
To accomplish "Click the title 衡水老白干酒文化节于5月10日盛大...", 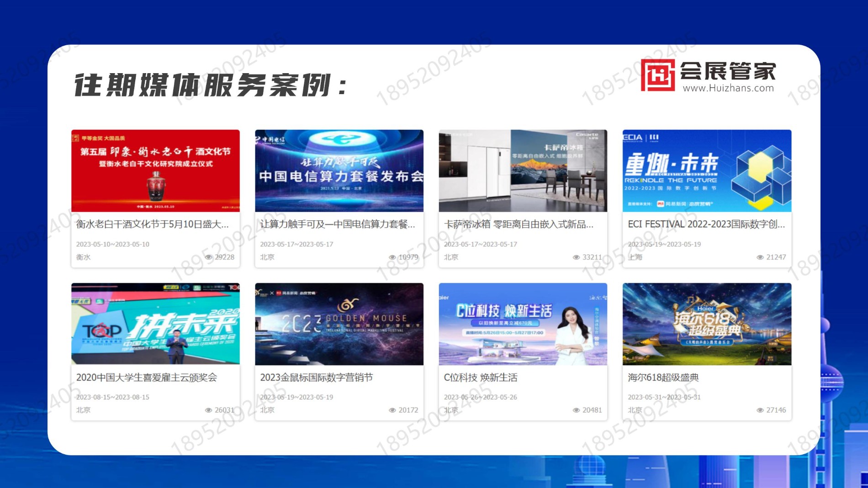I will (152, 224).
